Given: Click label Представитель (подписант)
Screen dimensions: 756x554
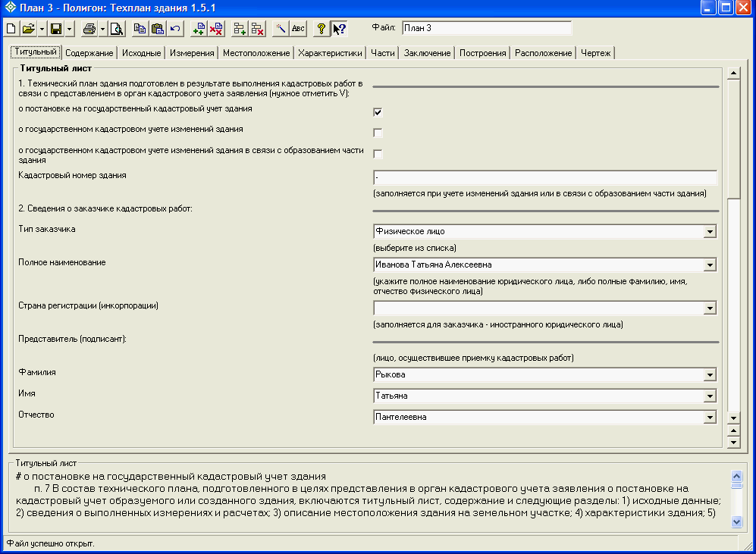Looking at the screenshot, I should tap(72, 339).
